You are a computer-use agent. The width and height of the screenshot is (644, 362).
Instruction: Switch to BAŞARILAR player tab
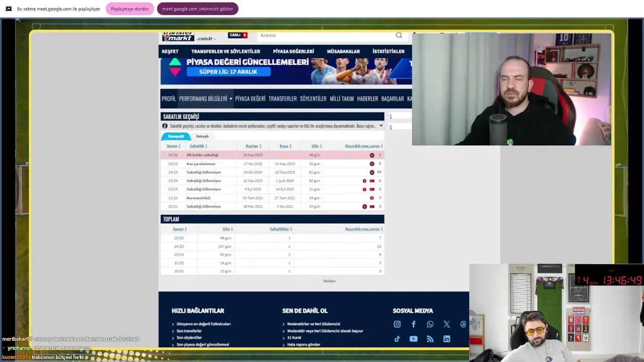pos(392,99)
